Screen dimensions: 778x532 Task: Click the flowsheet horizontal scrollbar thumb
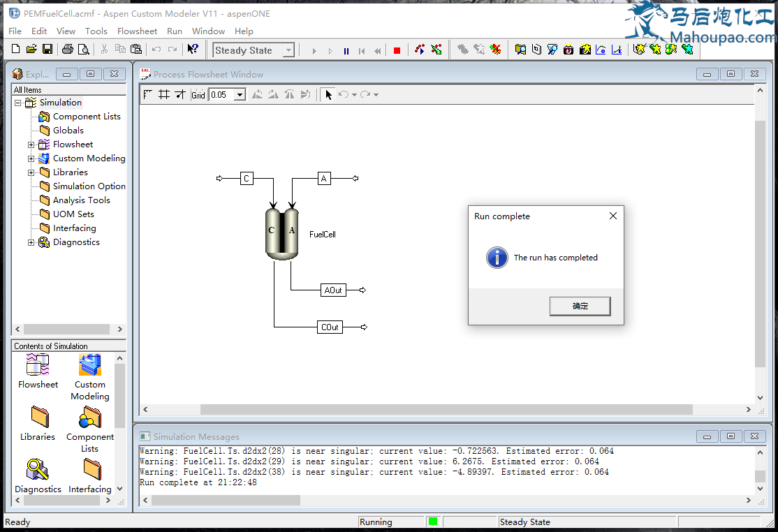446,410
